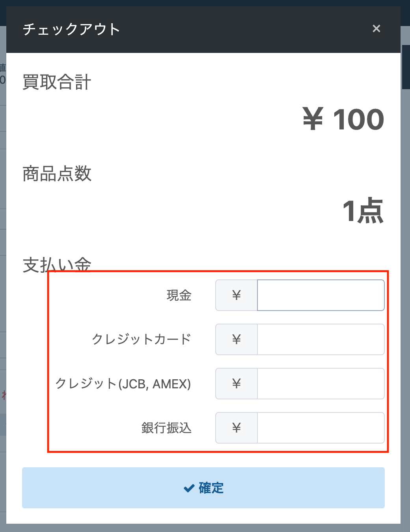Focus the クレジットカード amount input field
This screenshot has width=410, height=532.
pos(321,339)
